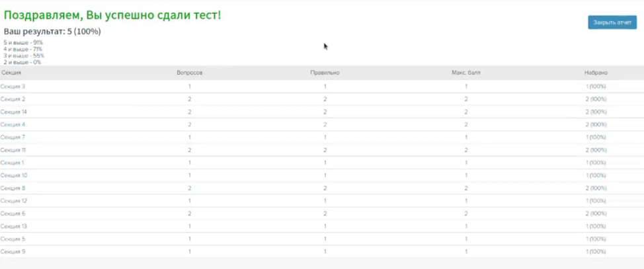Open the 'Секция 4' link
Screen dimensions: 644x269
click(13, 124)
